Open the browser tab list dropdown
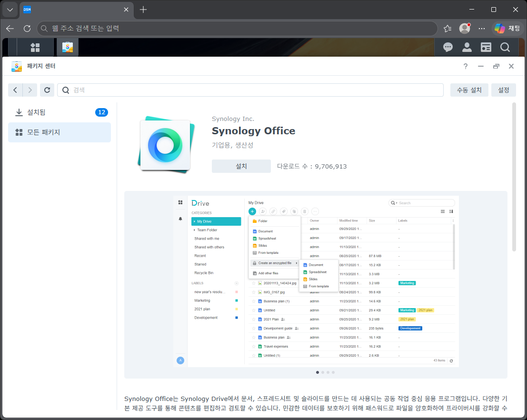 (x=10, y=10)
